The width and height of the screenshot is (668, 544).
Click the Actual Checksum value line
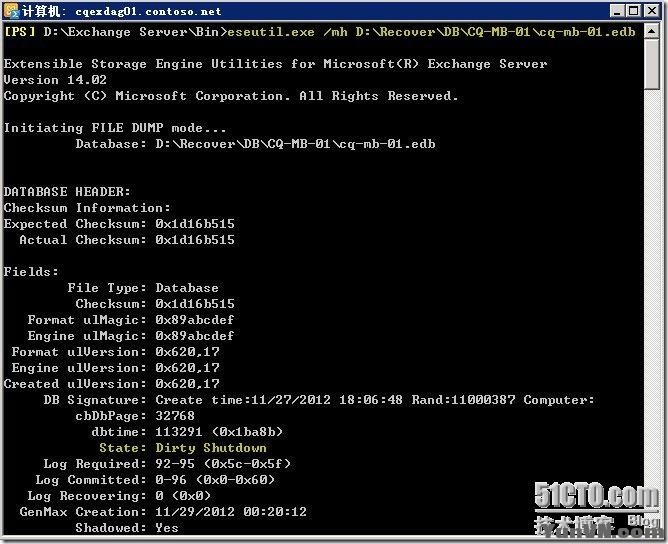pyautogui.click(x=127, y=239)
